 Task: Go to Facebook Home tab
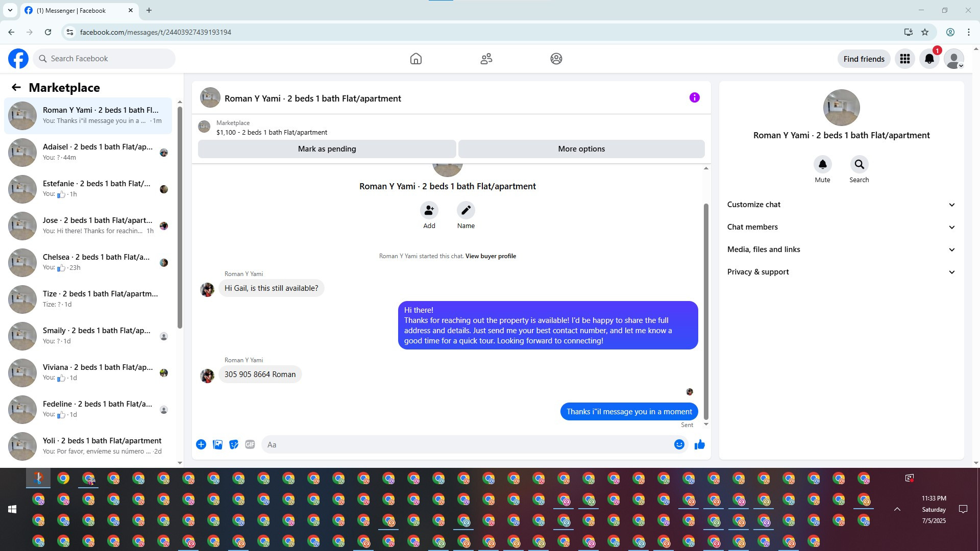coord(415,59)
